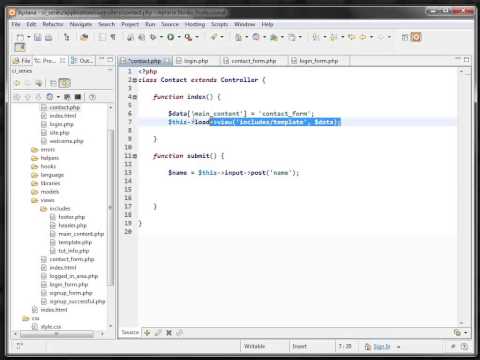480x360 pixels.
Task: Toggle the Insert mode status field
Action: (299, 347)
